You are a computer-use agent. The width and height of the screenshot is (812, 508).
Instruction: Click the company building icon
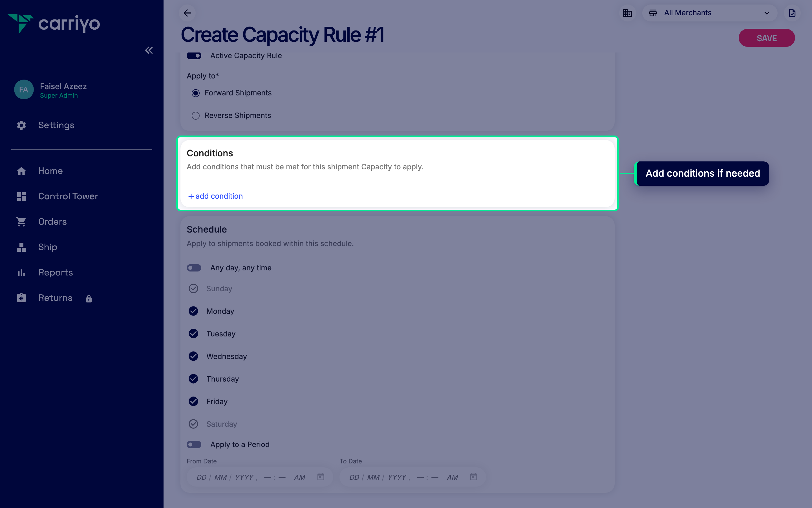click(627, 13)
